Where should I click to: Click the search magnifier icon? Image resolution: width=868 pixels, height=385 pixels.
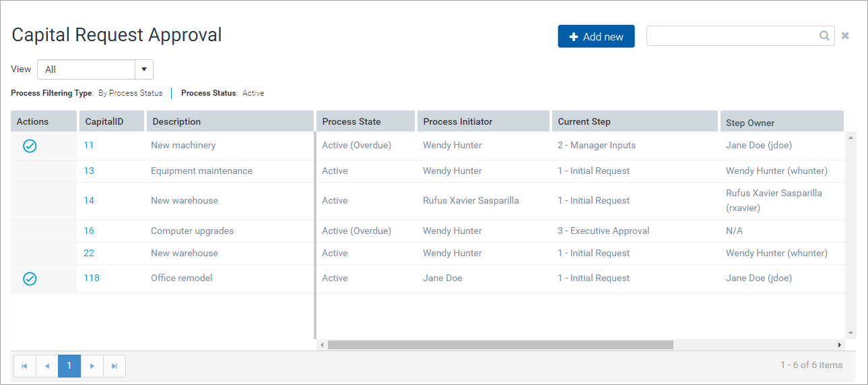tap(824, 36)
